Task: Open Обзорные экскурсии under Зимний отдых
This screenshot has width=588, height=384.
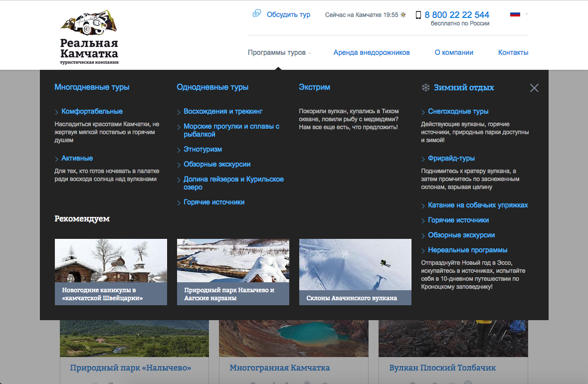Action: click(x=461, y=235)
